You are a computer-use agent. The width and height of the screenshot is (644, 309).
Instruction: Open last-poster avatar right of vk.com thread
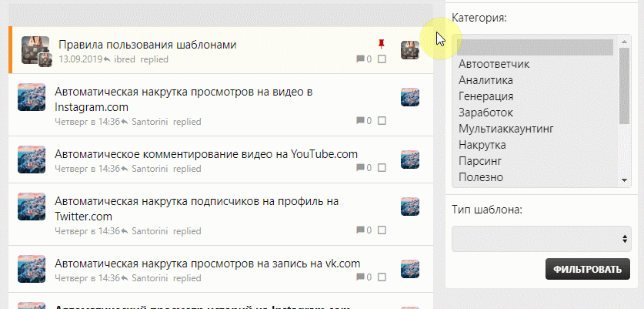tap(410, 269)
